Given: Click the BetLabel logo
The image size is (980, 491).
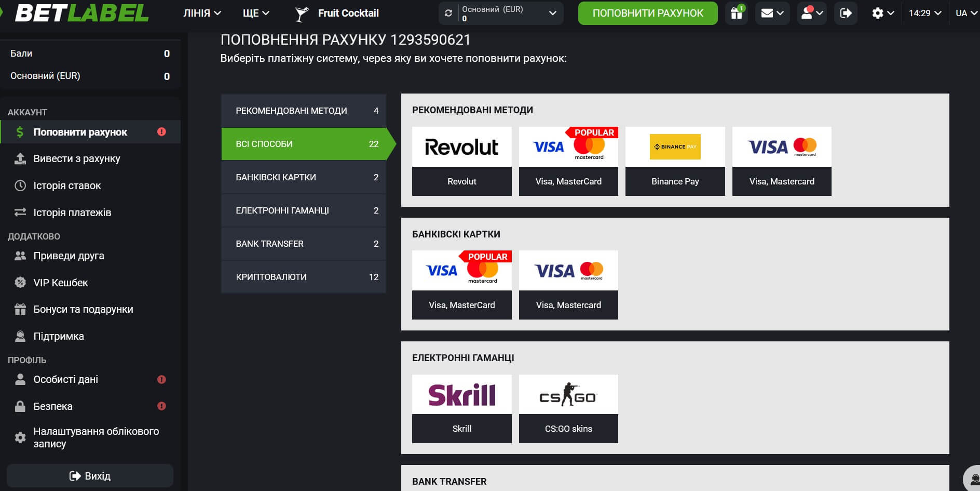Looking at the screenshot, I should point(81,13).
